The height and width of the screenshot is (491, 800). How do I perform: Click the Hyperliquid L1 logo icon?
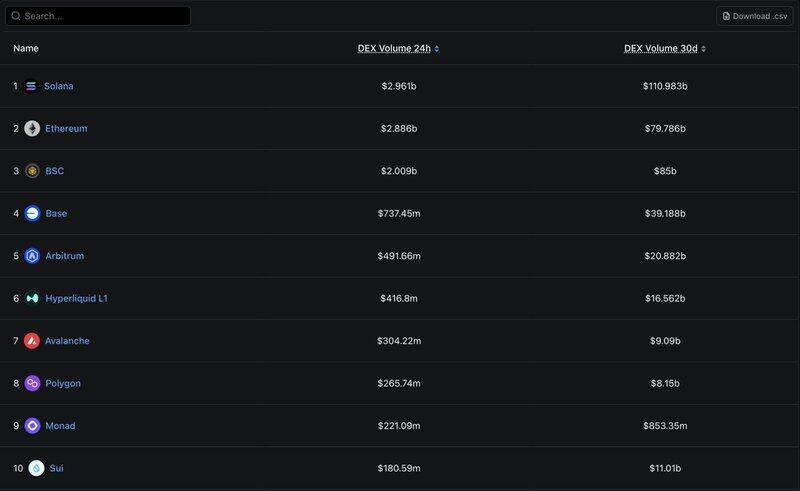[x=32, y=298]
